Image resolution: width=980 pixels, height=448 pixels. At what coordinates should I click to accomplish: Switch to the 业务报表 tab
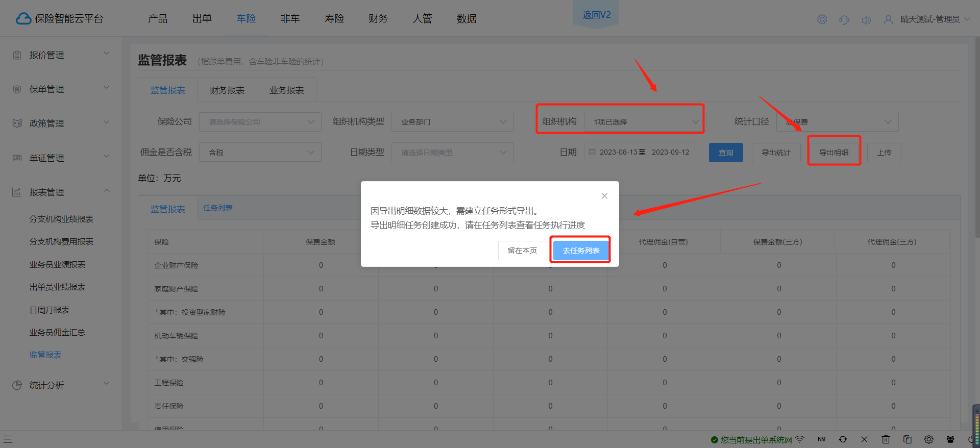(x=287, y=90)
